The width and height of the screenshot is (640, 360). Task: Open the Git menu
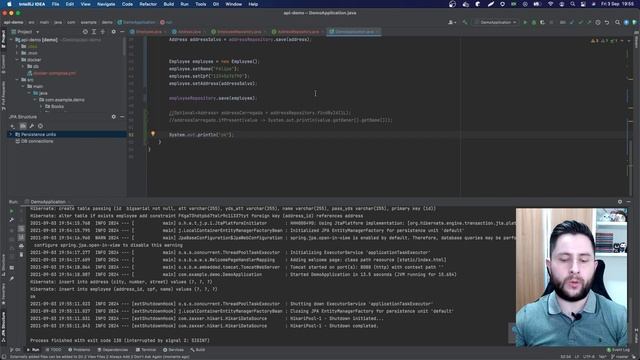[x=216, y=4]
